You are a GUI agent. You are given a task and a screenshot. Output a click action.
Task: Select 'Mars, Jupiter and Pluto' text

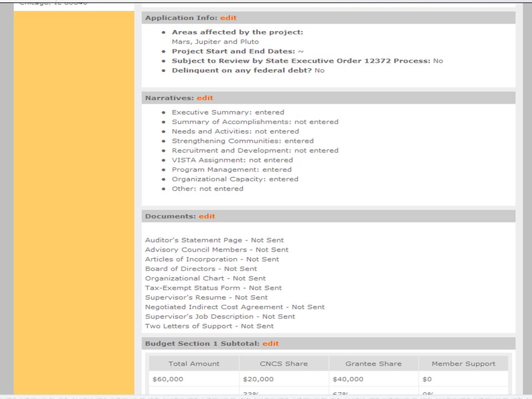pos(215,42)
